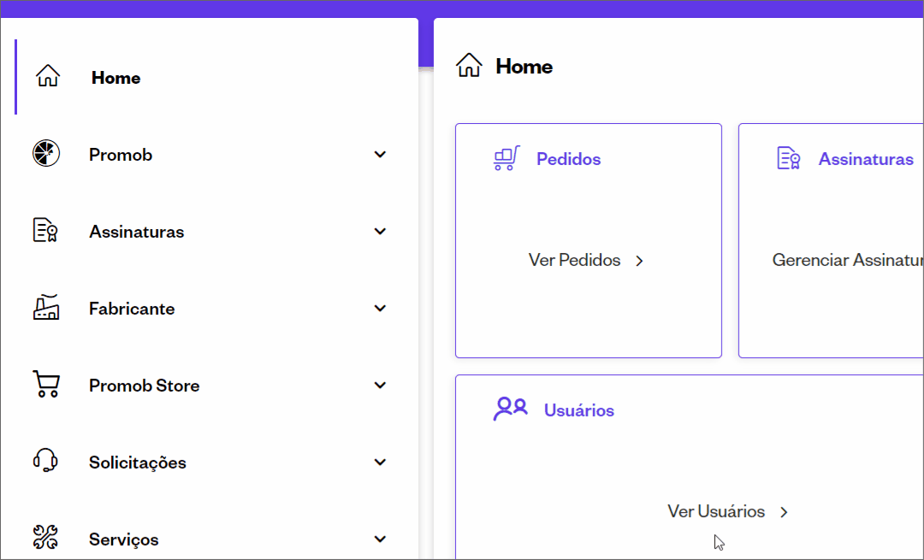Click the Fabricante factory icon
The width and height of the screenshot is (924, 560).
click(x=46, y=307)
